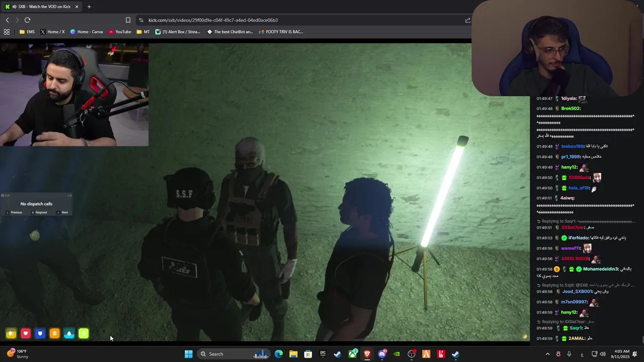Click username Jood_SXB001 in chat
Image resolution: width=644 pixels, height=362 pixels.
(x=577, y=292)
